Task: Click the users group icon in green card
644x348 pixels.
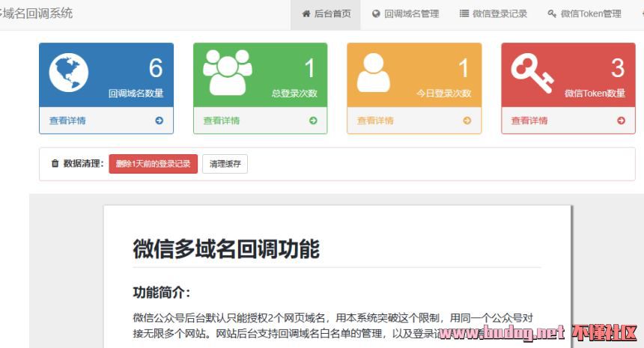Action: point(227,73)
